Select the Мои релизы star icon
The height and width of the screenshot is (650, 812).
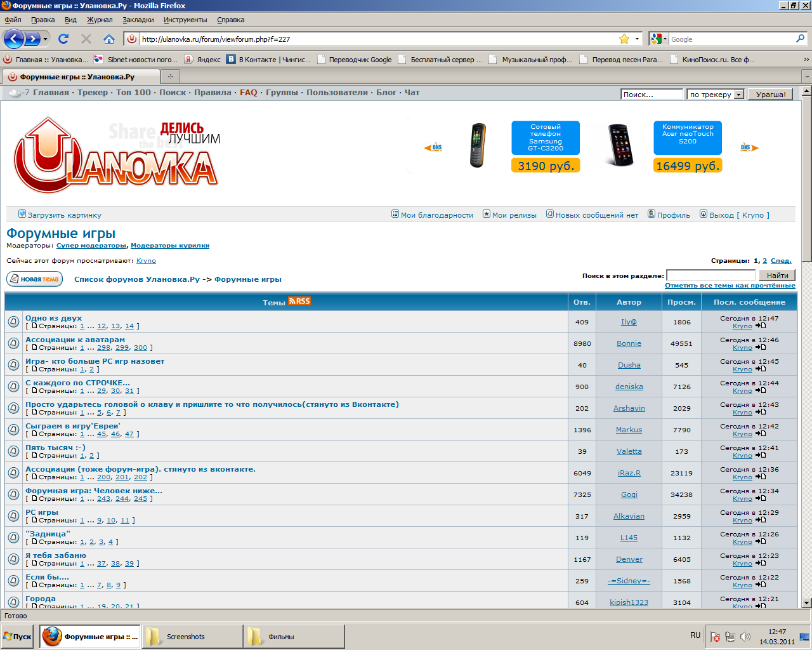487,215
